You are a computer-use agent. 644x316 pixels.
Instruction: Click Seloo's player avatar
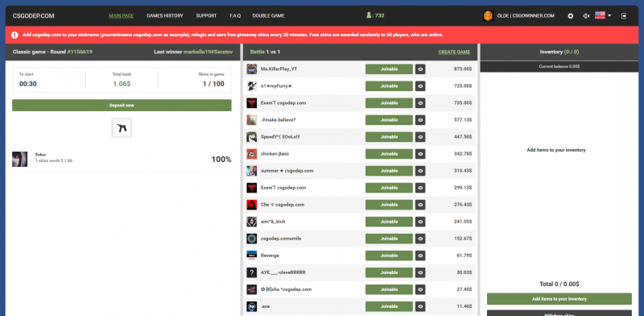pyautogui.click(x=19, y=159)
